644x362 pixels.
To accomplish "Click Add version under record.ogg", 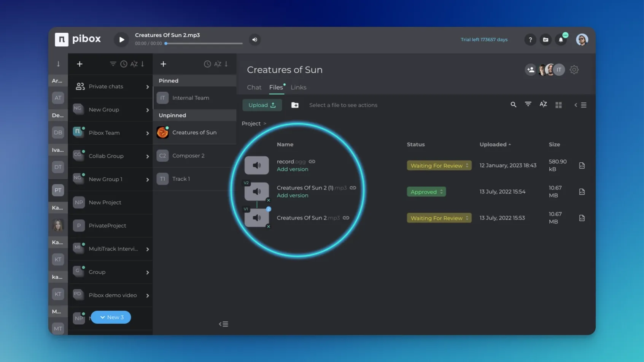I will point(292,169).
